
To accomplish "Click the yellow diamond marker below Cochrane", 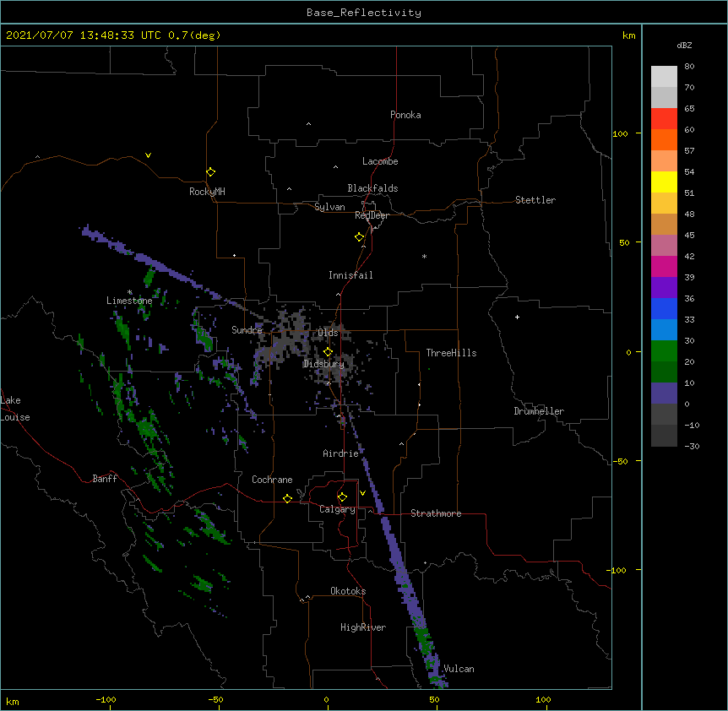I will (x=287, y=498).
